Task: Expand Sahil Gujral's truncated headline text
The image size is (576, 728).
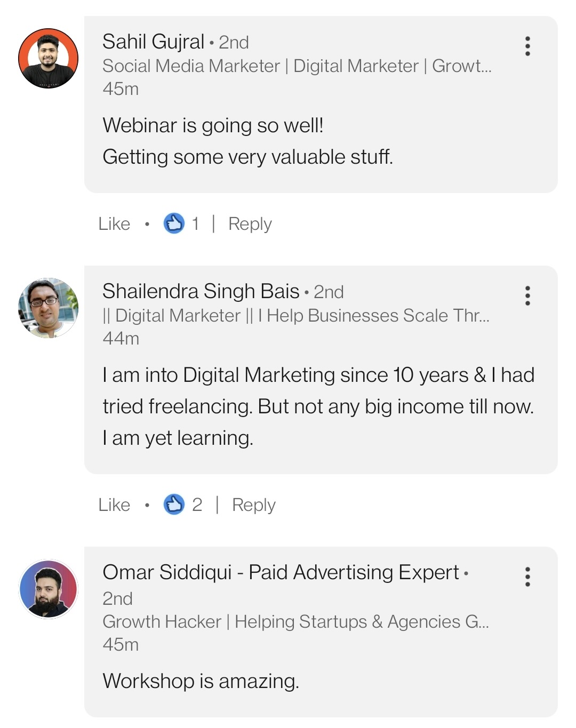Action: click(298, 65)
